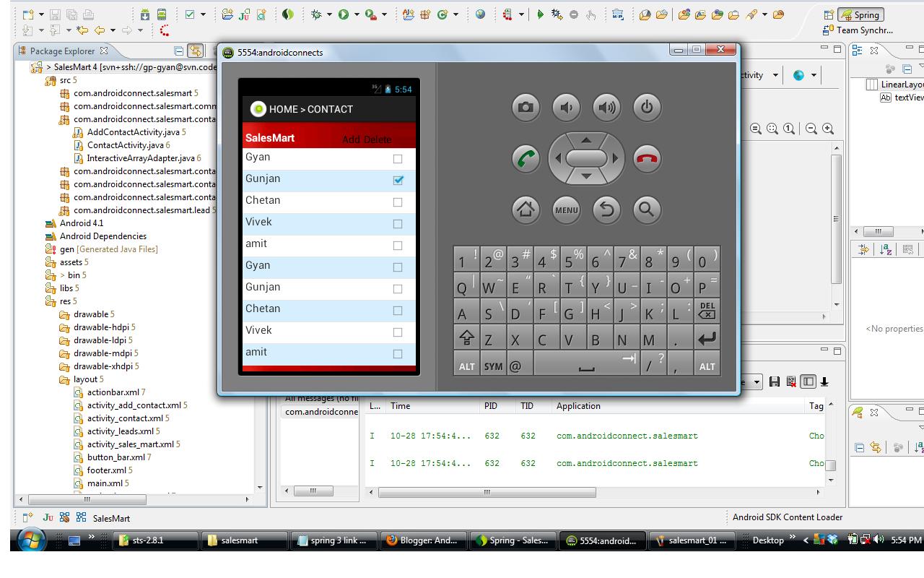Open the Run button dropdown arrow in toolbar
The height and width of the screenshot is (578, 924).
(357, 14)
